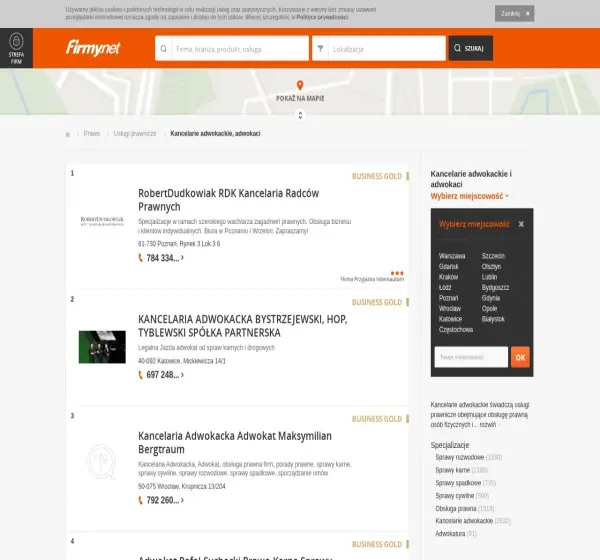Filter by Sprawy karne specialization
This screenshot has height=560, width=600.
[453, 470]
